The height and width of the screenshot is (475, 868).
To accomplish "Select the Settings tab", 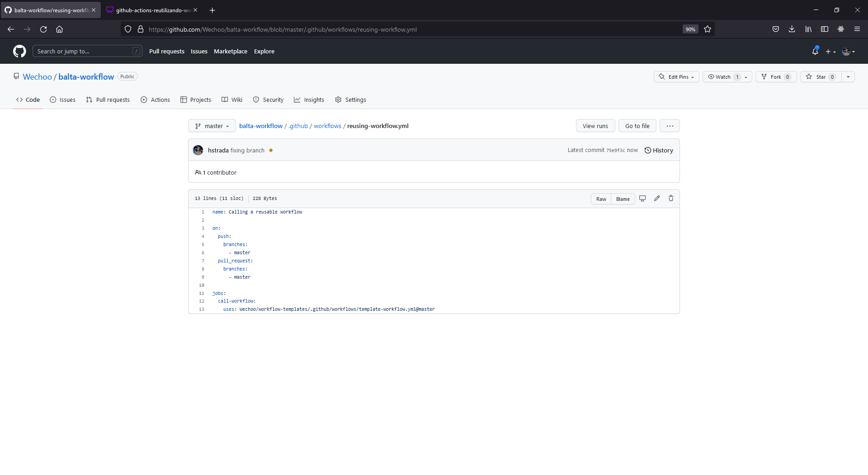I will click(350, 100).
